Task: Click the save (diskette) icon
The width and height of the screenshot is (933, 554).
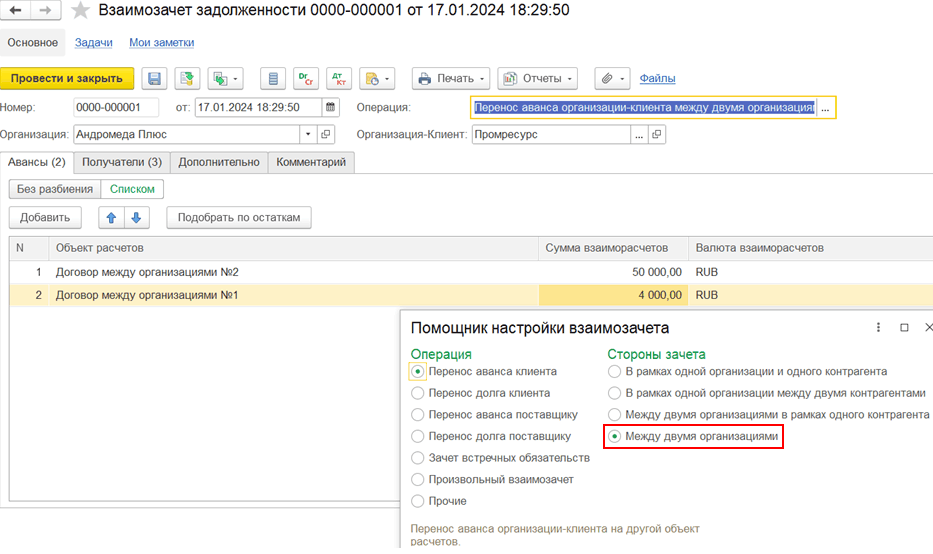Action: pos(154,78)
